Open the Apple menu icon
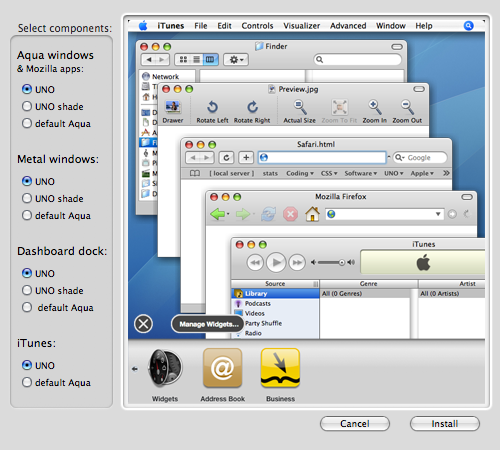 pyautogui.click(x=143, y=25)
